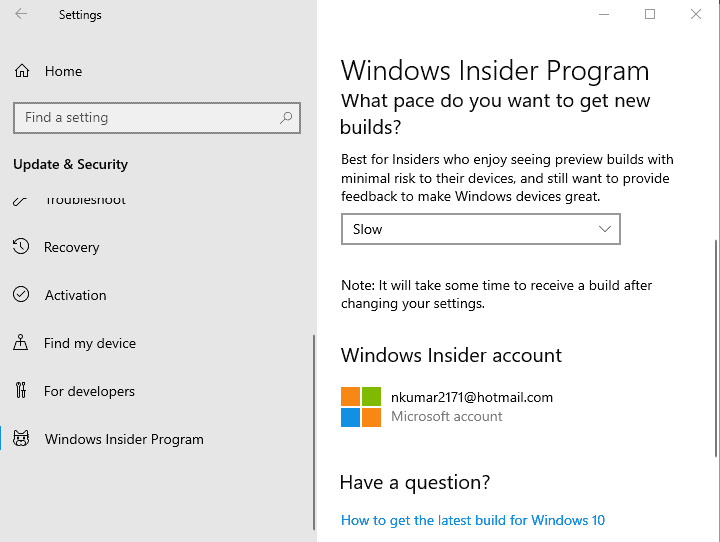The height and width of the screenshot is (542, 720).
Task: Close the Settings window
Action: click(696, 14)
